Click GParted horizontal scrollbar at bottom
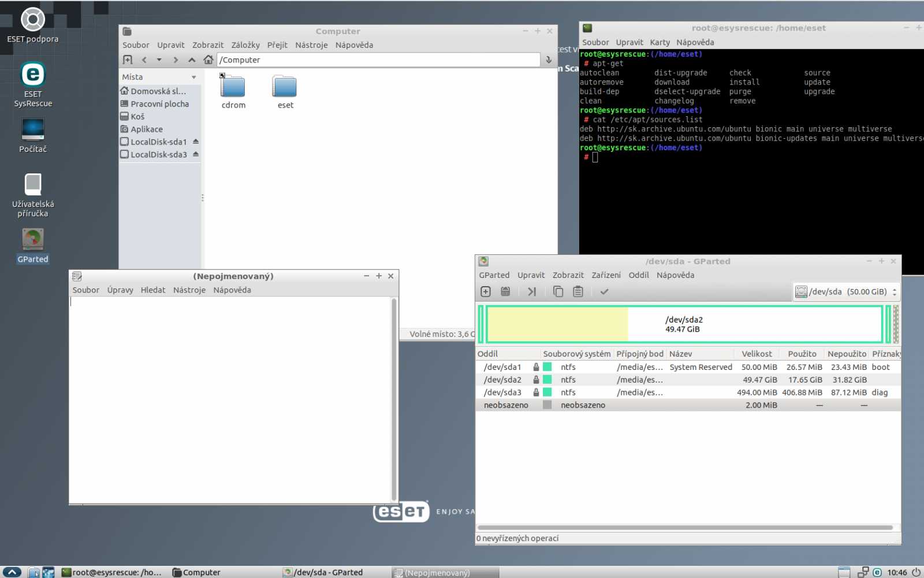 click(685, 527)
